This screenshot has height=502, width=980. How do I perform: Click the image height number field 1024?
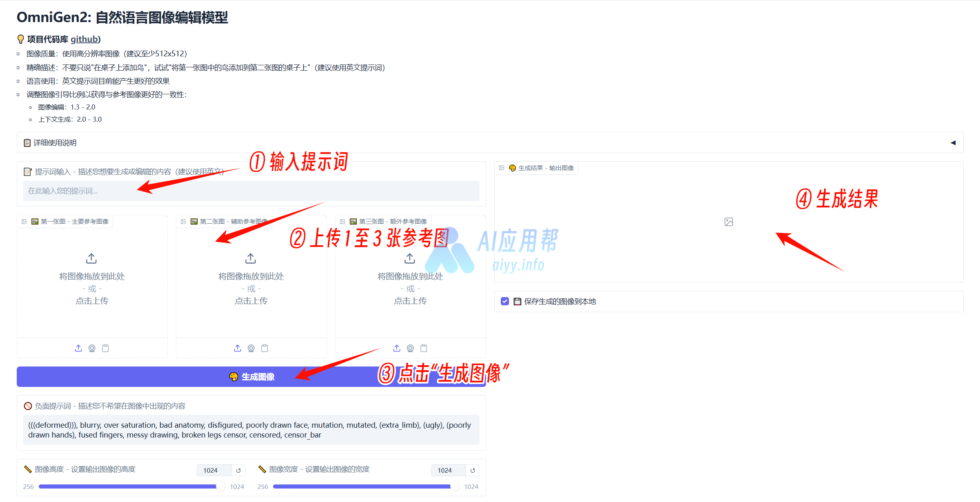(x=214, y=470)
